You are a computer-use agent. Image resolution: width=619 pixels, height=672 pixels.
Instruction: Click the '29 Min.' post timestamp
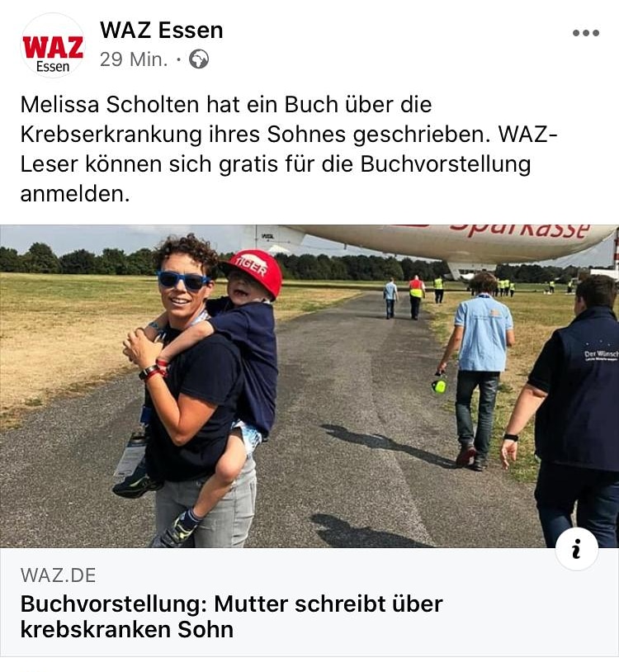[x=134, y=59]
